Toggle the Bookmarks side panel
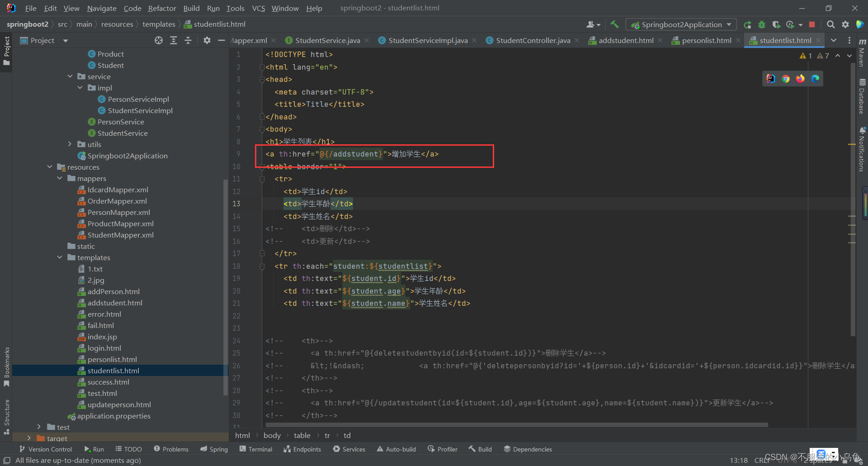 pos(6,366)
